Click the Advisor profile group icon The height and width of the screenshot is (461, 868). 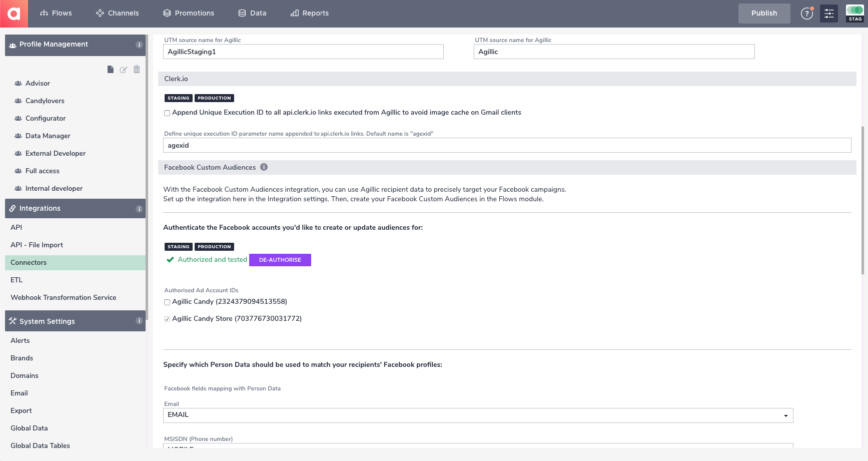pyautogui.click(x=18, y=83)
